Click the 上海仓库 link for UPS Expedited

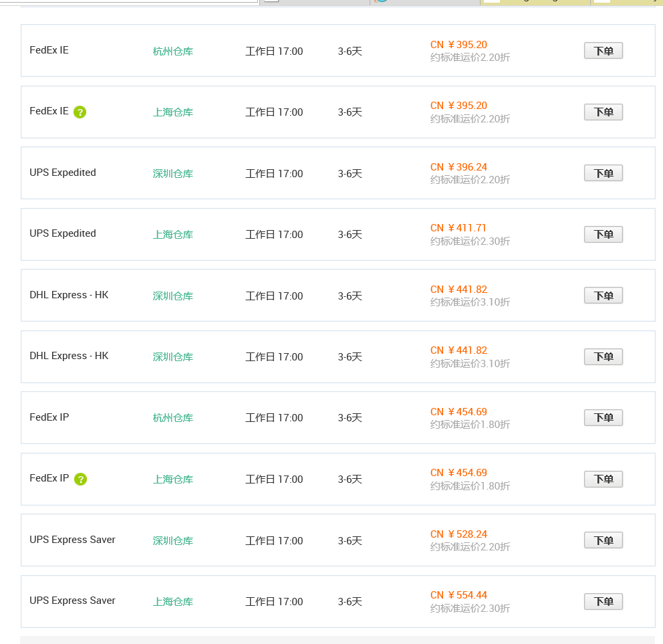(x=172, y=235)
